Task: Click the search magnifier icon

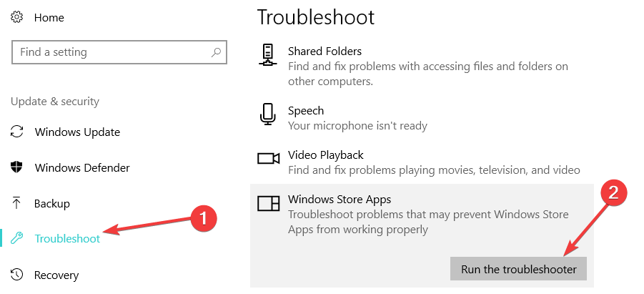Action: coord(216,52)
